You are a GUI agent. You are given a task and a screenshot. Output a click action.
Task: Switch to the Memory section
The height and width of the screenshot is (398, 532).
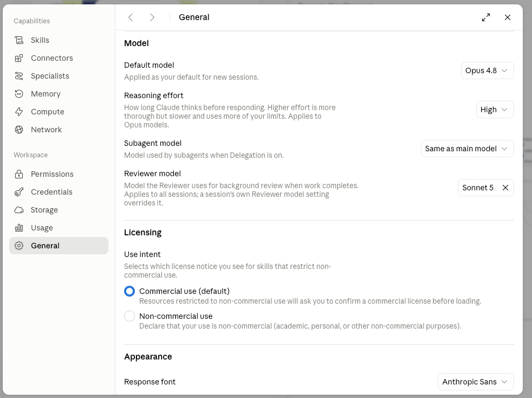tap(59, 94)
